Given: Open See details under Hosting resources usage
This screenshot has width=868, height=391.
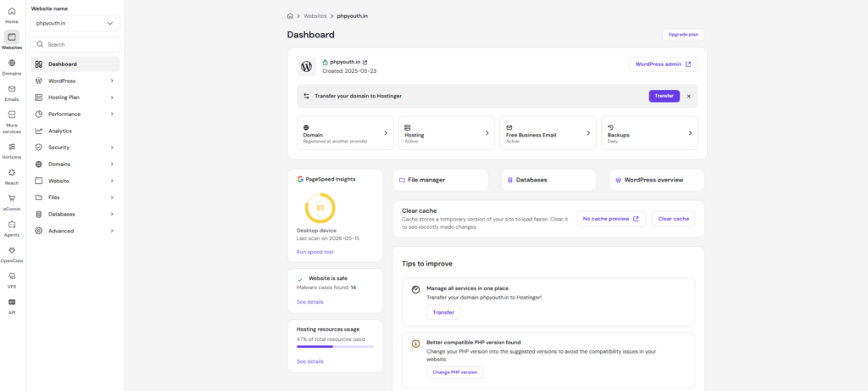Looking at the screenshot, I should pos(310,361).
